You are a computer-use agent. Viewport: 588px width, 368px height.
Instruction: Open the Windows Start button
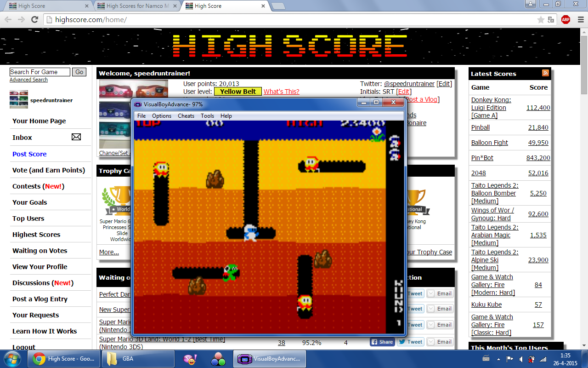pos(11,359)
